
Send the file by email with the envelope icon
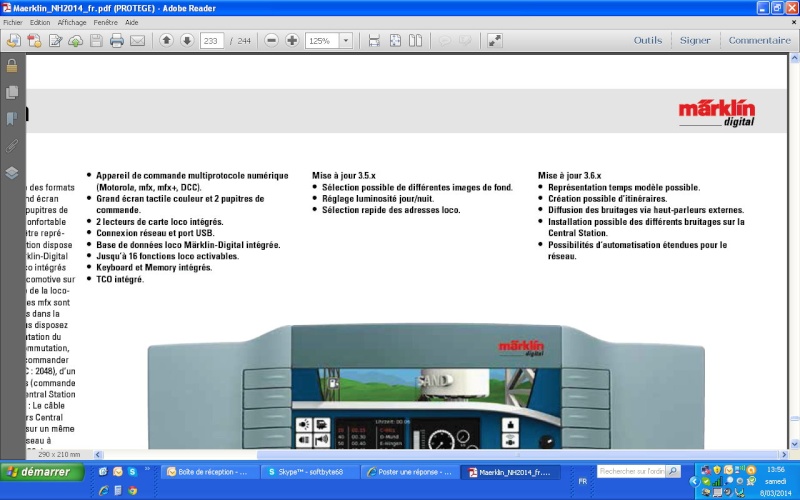pyautogui.click(x=137, y=40)
